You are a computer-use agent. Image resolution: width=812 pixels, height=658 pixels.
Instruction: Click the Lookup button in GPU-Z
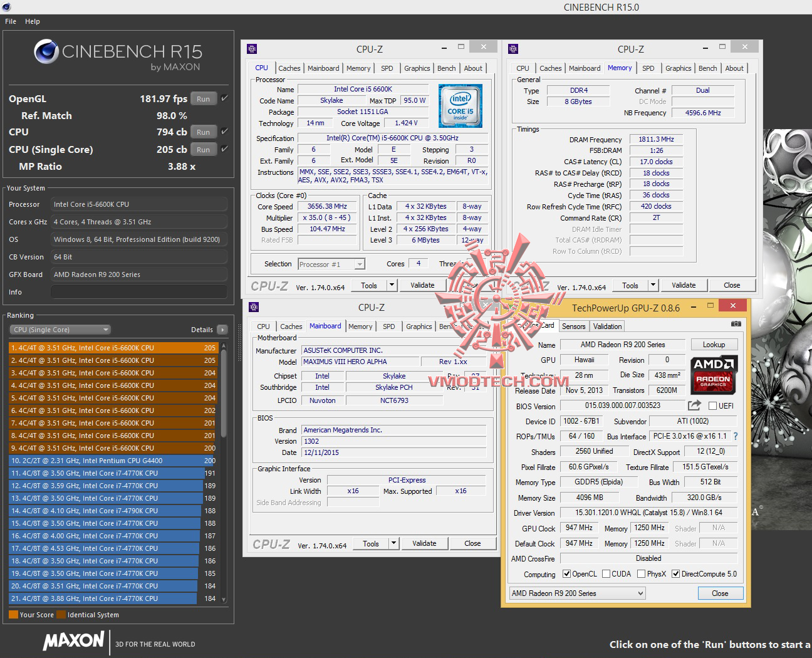(x=714, y=345)
